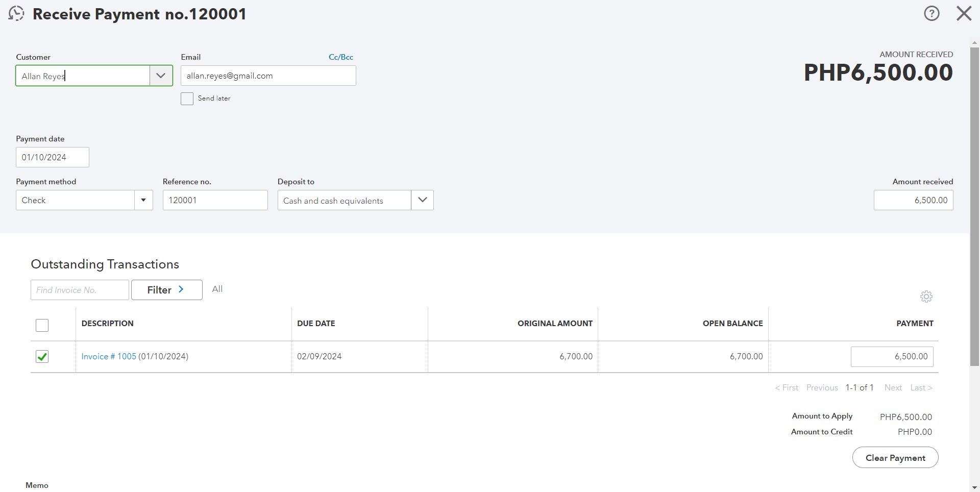Expand the Customer dropdown arrow
This screenshot has width=980, height=492.
coord(161,76)
